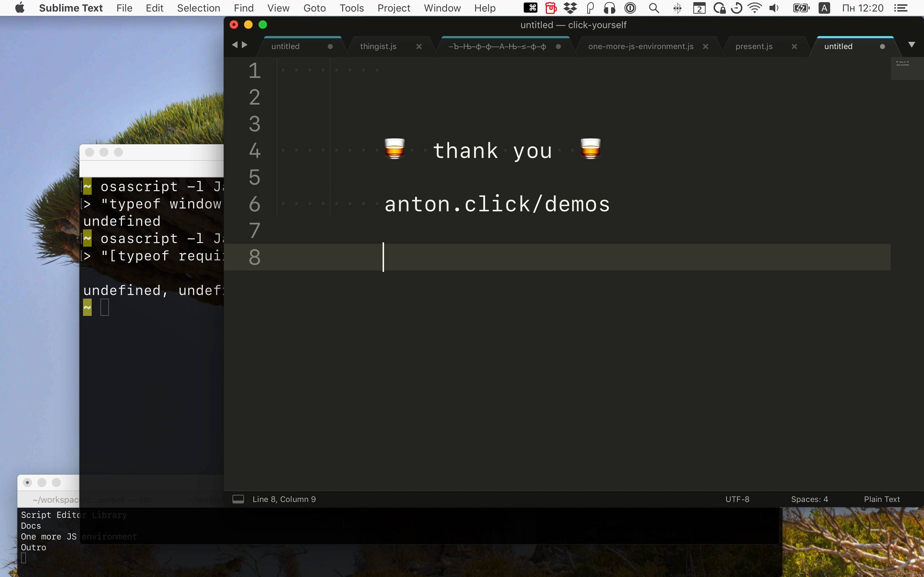The image size is (924, 577).
Task: Click the Sublime Text back navigation arrow
Action: pos(235,45)
